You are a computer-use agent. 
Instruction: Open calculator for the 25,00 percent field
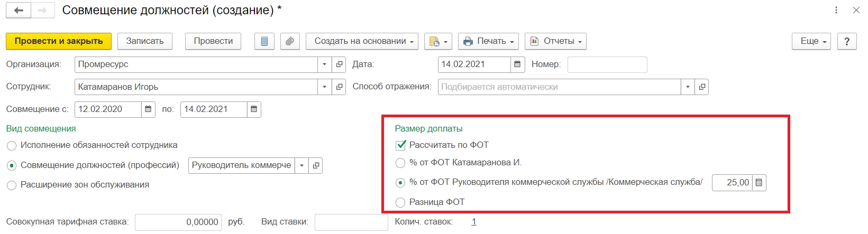[759, 182]
